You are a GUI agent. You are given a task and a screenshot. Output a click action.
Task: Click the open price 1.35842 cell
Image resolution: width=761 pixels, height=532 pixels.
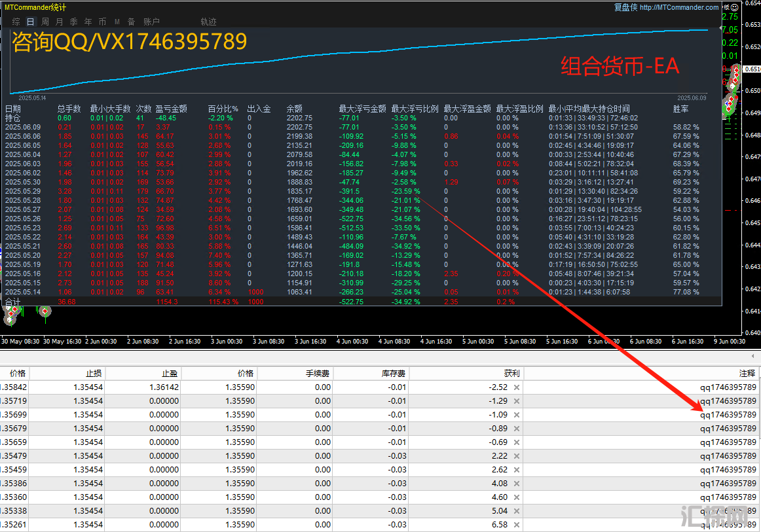tap(14, 387)
